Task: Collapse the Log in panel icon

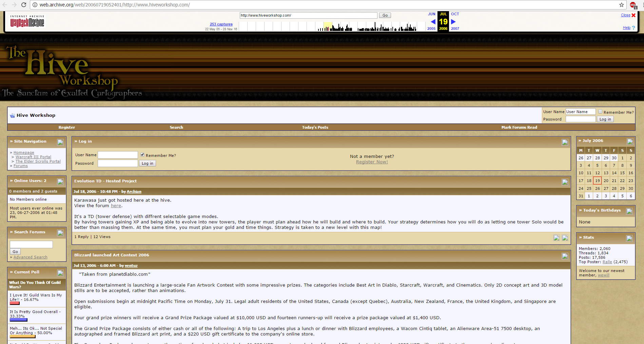Action: 565,142
